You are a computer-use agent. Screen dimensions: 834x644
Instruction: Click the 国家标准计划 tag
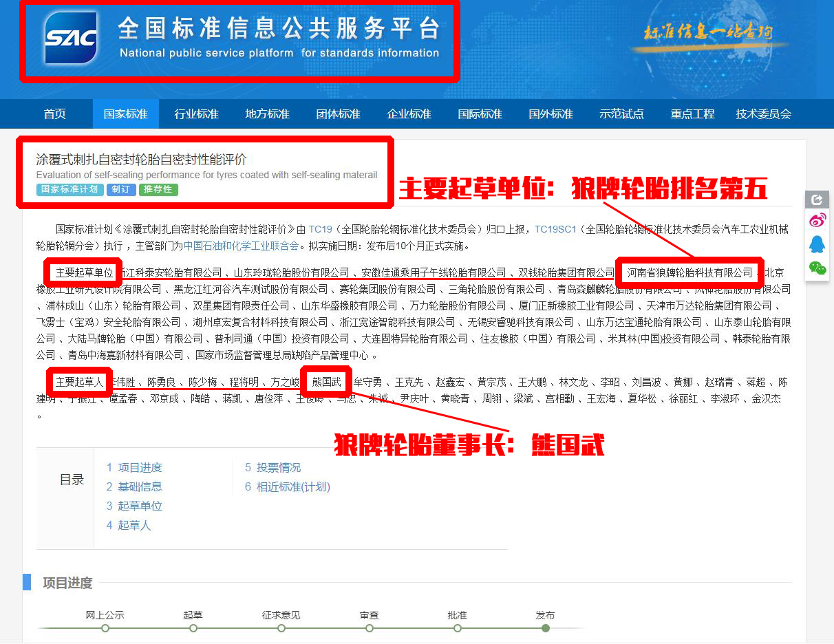69,189
